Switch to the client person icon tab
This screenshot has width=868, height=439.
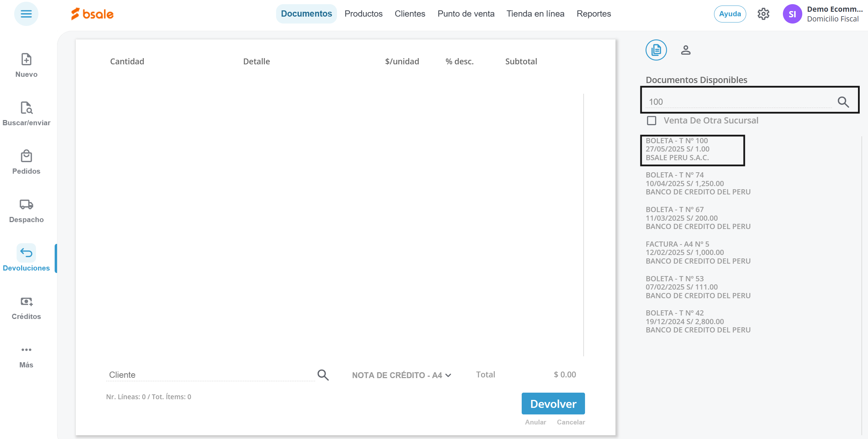(686, 50)
